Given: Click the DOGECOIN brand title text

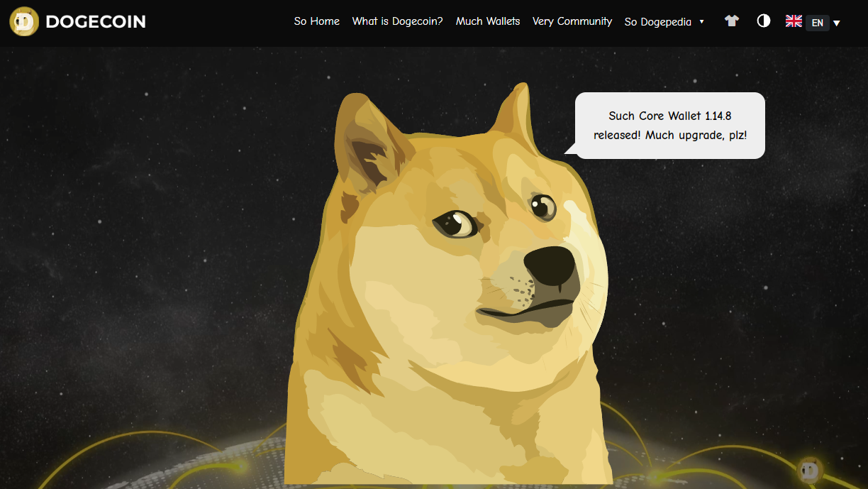Looking at the screenshot, I should point(96,22).
